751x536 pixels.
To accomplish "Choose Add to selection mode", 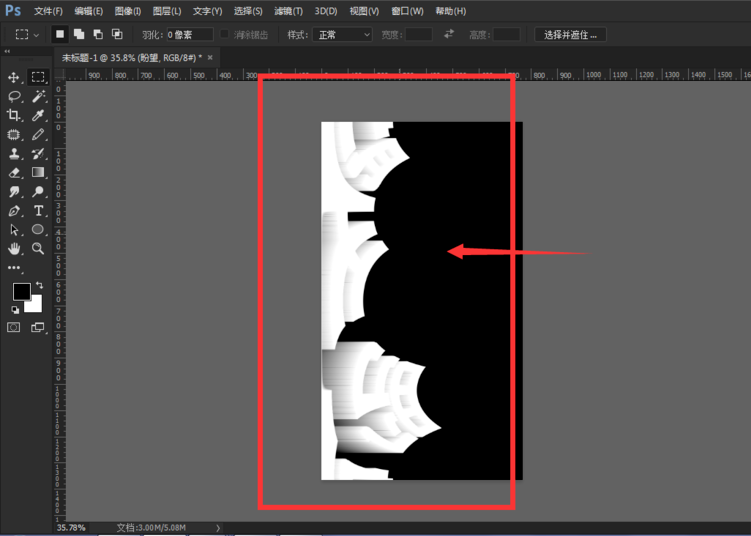I will (x=79, y=34).
